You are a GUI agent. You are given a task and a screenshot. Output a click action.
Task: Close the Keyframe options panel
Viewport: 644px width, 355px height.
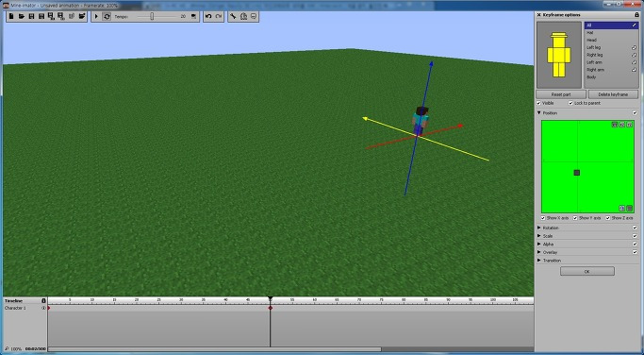point(538,15)
